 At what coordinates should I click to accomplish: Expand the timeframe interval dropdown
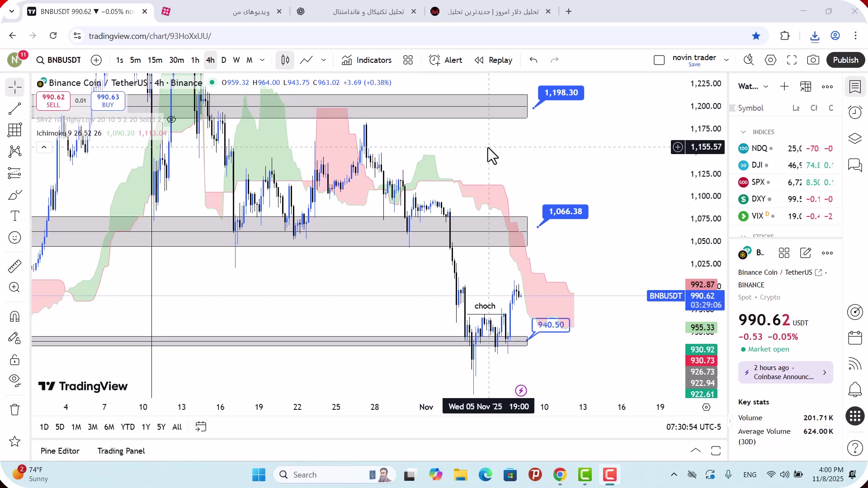pyautogui.click(x=262, y=60)
